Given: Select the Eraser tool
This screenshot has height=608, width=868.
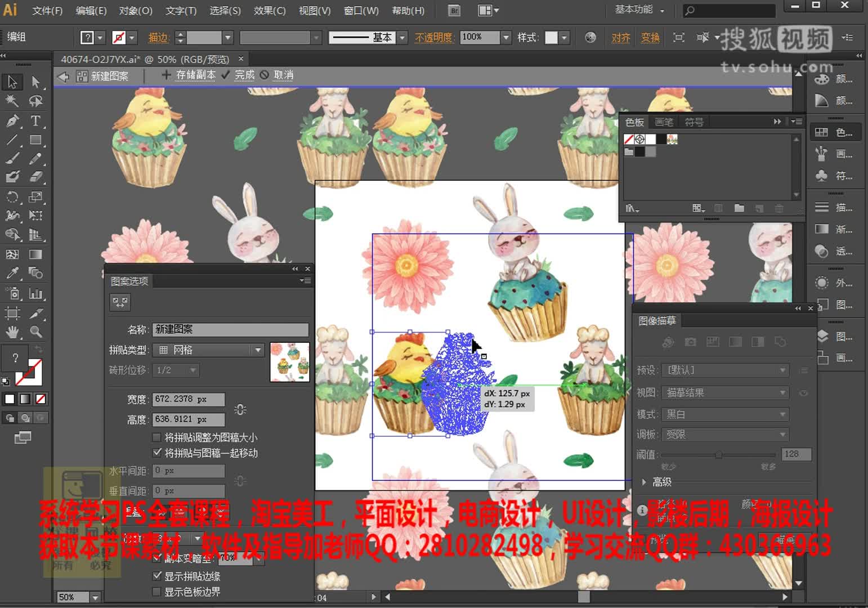Looking at the screenshot, I should (35, 177).
